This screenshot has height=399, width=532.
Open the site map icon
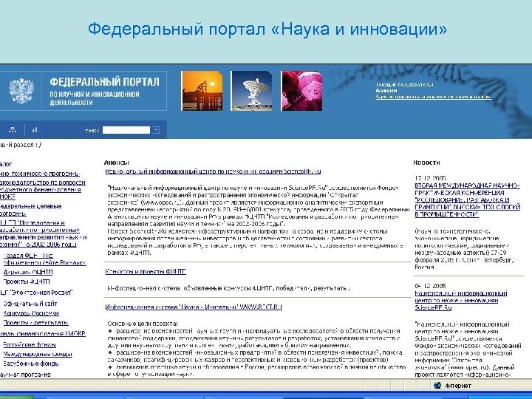click(13, 129)
